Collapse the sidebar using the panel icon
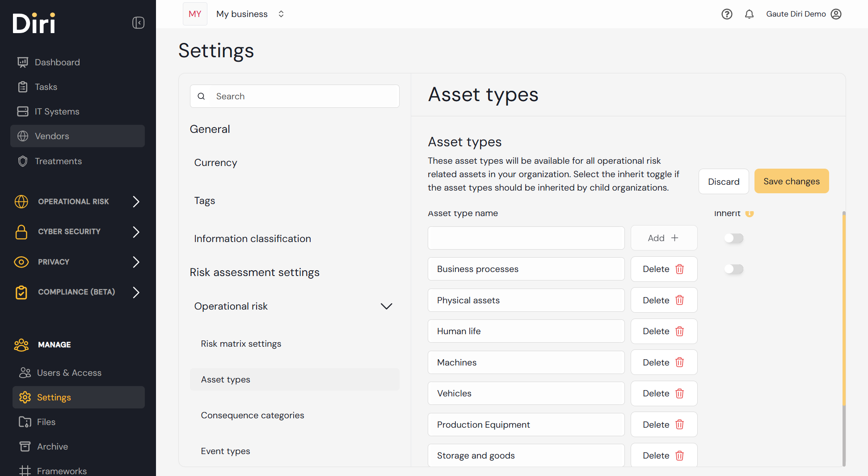 click(138, 23)
